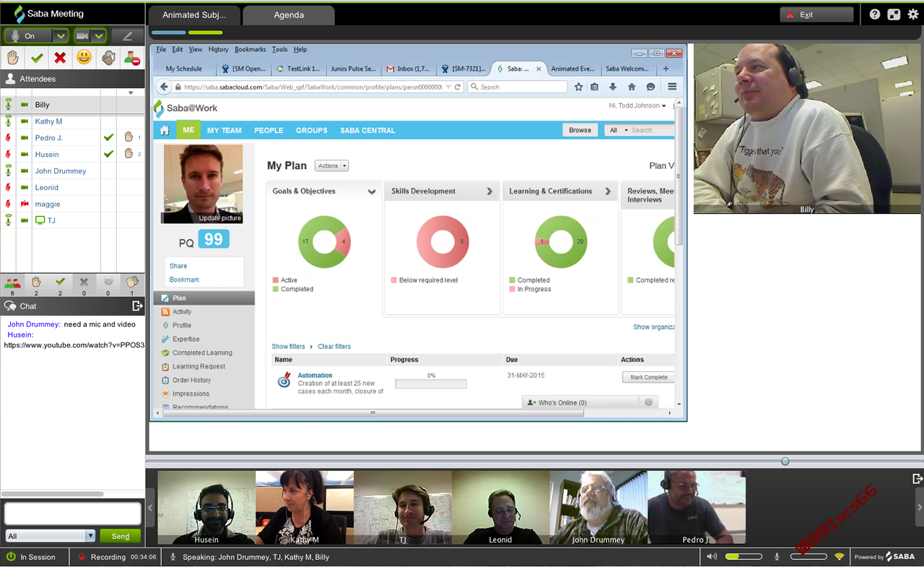
Task: Open the Automation goal link
Action: (315, 376)
